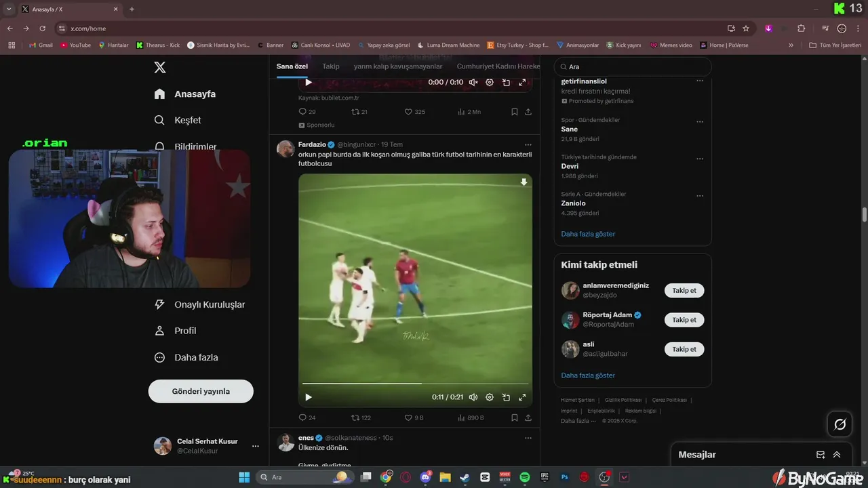
Task: Enter fullscreen on Fardazio's video
Action: 522,397
